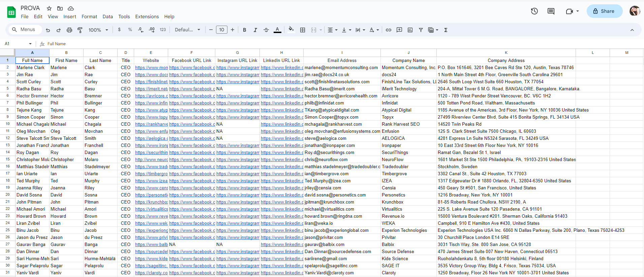Click the Undo arrow

pos(48,30)
